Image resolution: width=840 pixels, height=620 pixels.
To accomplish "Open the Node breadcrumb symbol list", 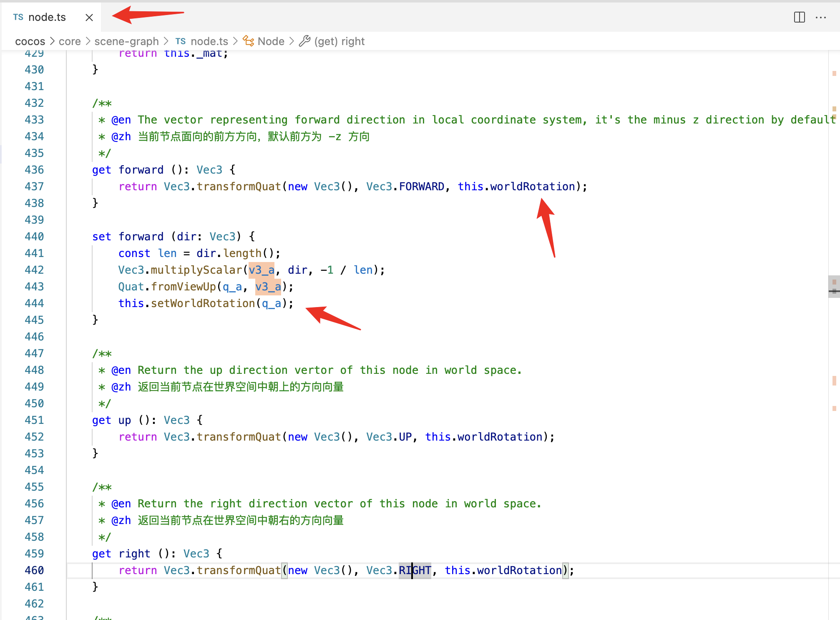I will pyautogui.click(x=271, y=41).
